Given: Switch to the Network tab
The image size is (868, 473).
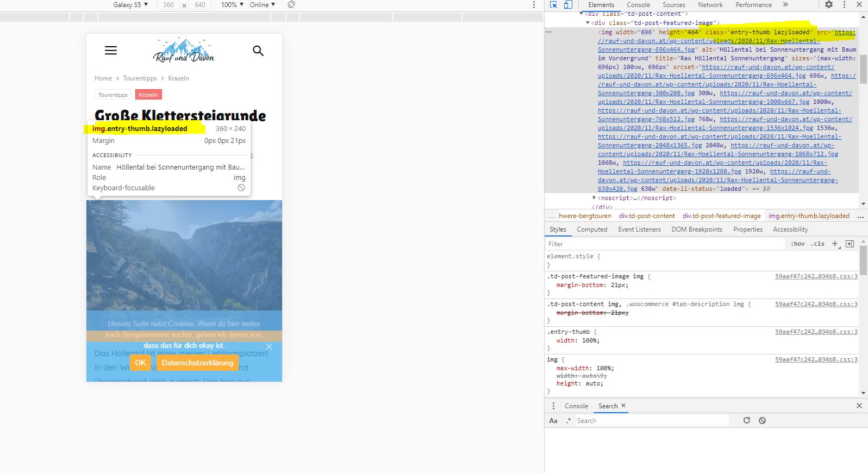Looking at the screenshot, I should click(x=710, y=4).
